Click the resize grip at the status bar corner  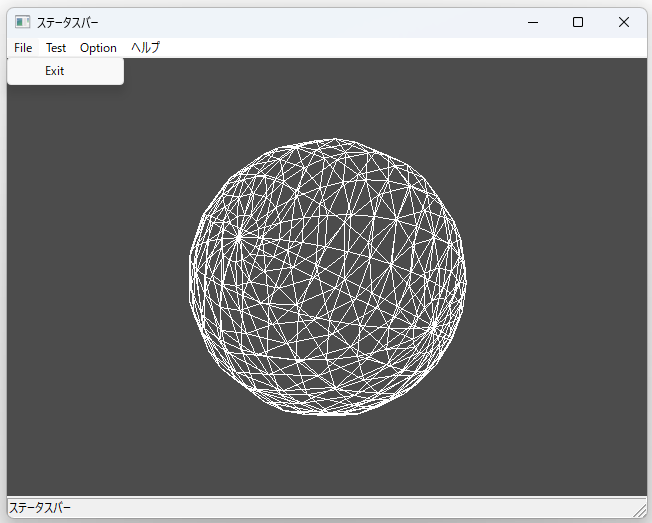tap(640, 510)
